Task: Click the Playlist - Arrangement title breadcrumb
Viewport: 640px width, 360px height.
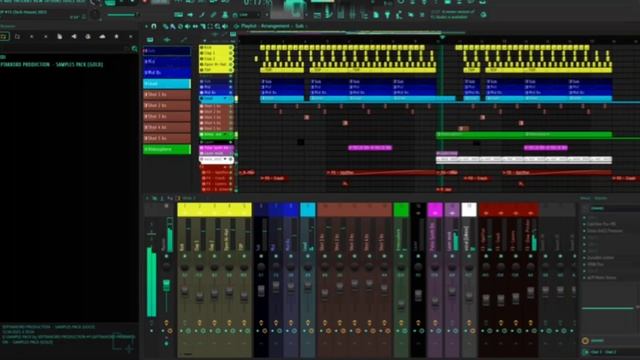Action: click(272, 26)
